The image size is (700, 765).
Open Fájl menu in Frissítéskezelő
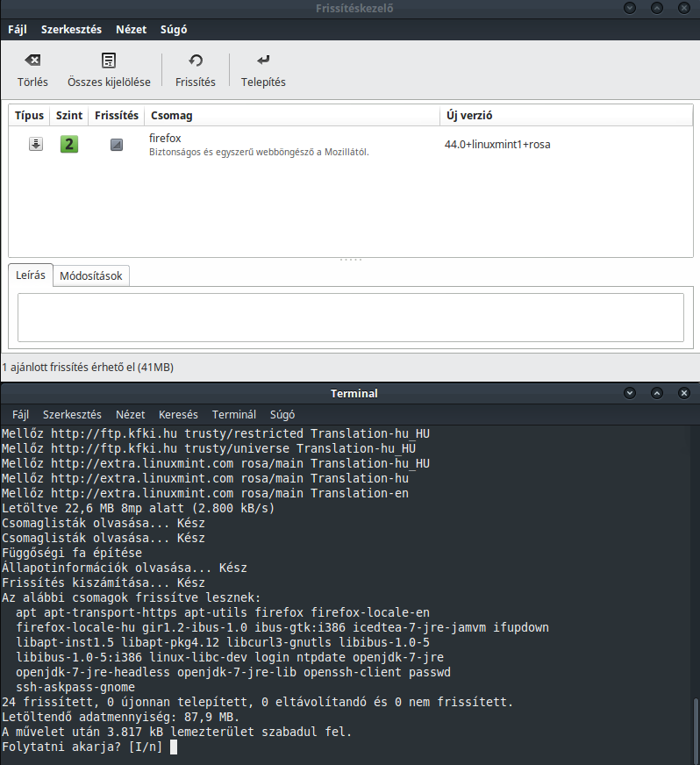pyautogui.click(x=17, y=29)
